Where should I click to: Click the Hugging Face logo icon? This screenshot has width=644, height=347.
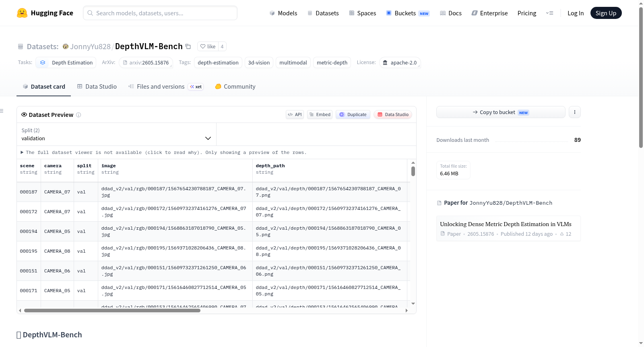tap(22, 13)
